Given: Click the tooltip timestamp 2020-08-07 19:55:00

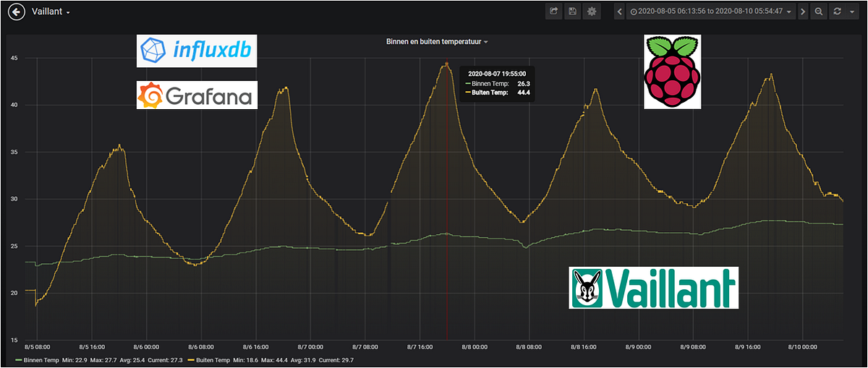Looking at the screenshot, I should pyautogui.click(x=496, y=73).
